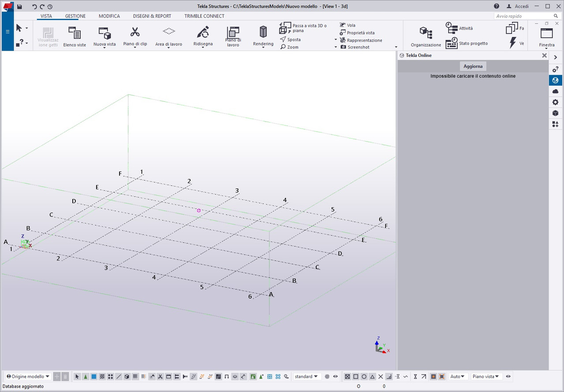Viewport: 564px width, 392px height.
Task: Switch to the GESTIONE ribbon tab
Action: click(x=75, y=16)
